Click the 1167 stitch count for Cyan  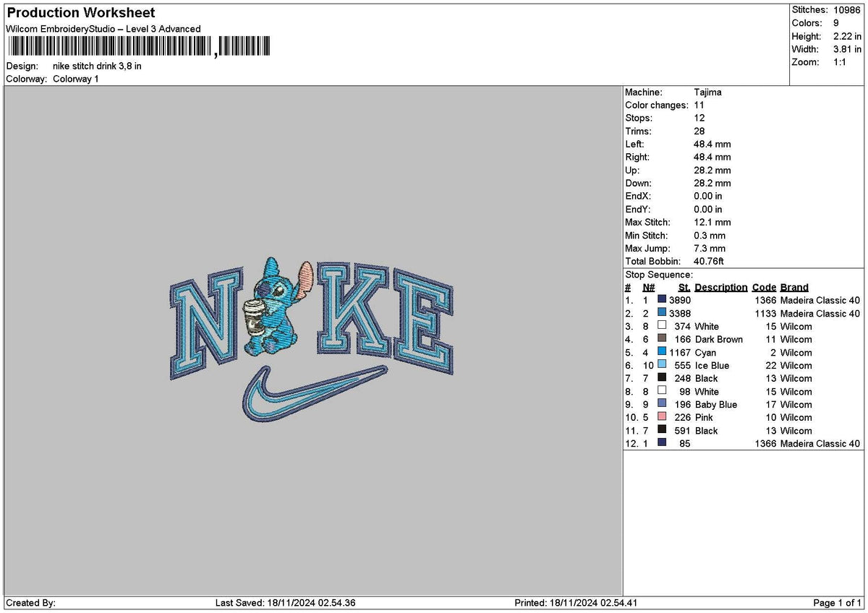point(680,352)
